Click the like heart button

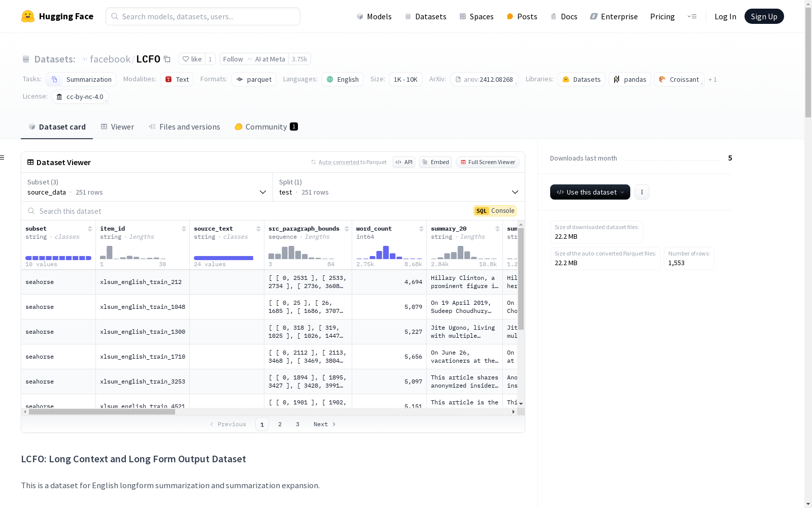coord(192,59)
